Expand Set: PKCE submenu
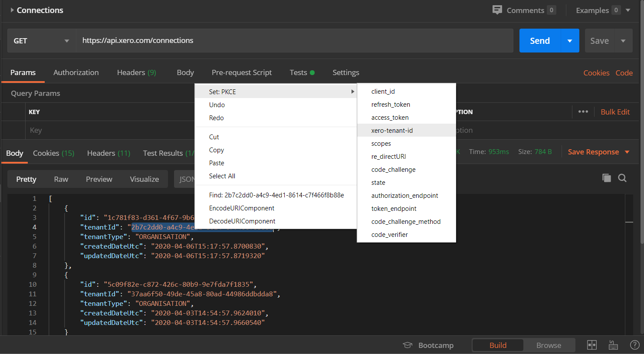 pyautogui.click(x=276, y=92)
